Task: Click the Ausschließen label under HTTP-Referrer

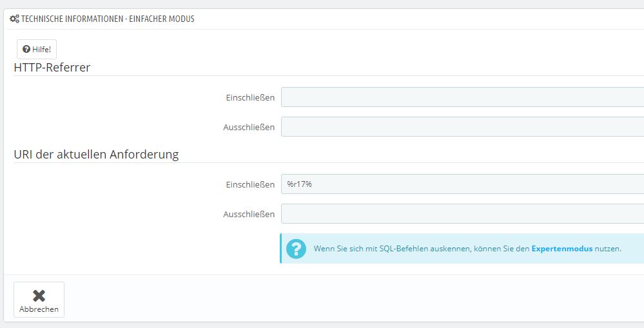Action: pyautogui.click(x=249, y=127)
